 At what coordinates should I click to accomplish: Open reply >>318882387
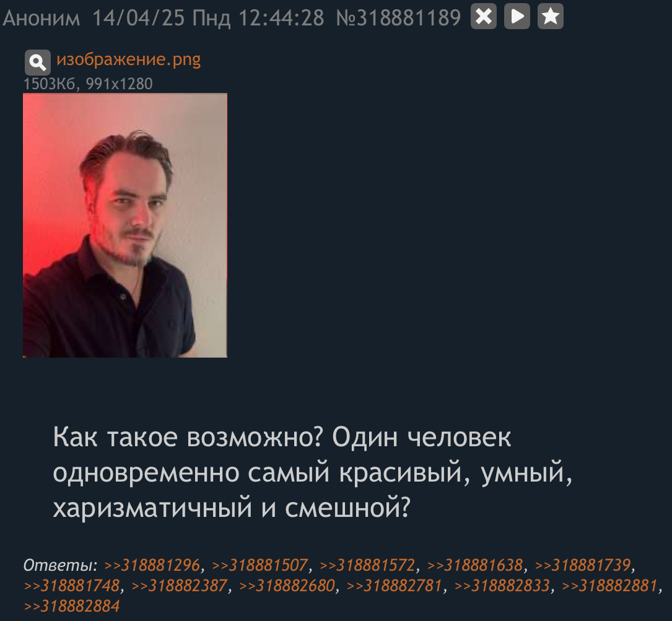point(179,586)
